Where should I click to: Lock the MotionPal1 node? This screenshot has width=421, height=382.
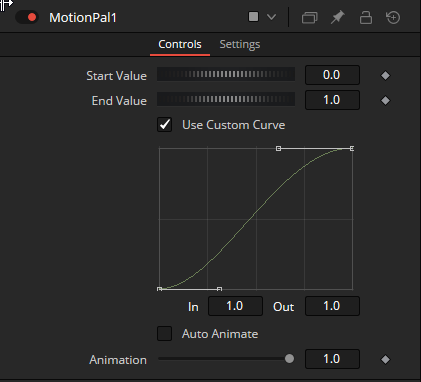tap(366, 17)
